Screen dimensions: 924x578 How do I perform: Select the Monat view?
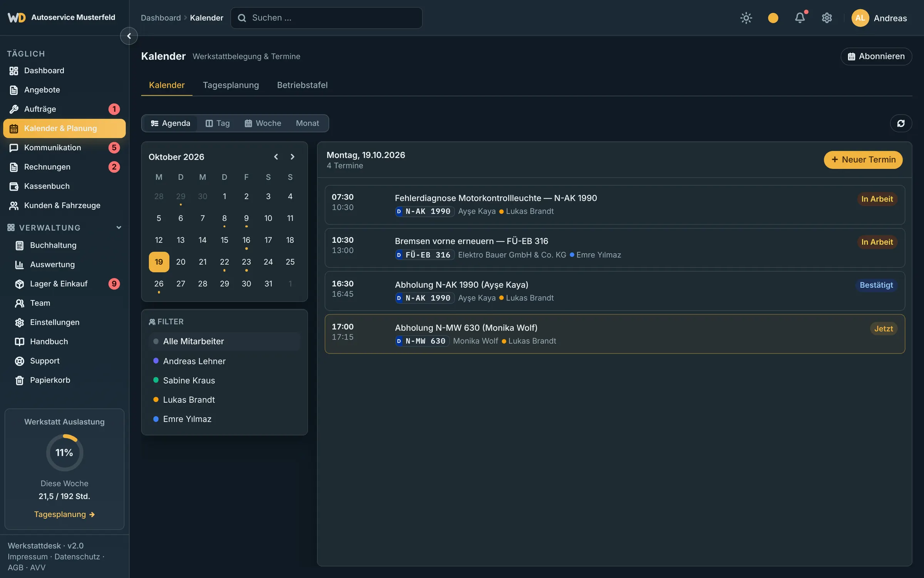pyautogui.click(x=307, y=123)
